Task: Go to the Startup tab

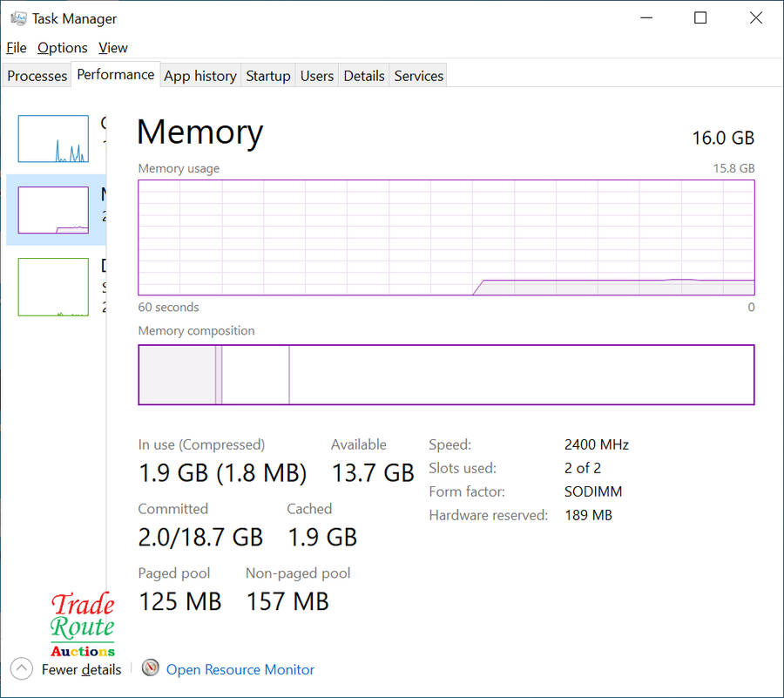Action: point(268,76)
